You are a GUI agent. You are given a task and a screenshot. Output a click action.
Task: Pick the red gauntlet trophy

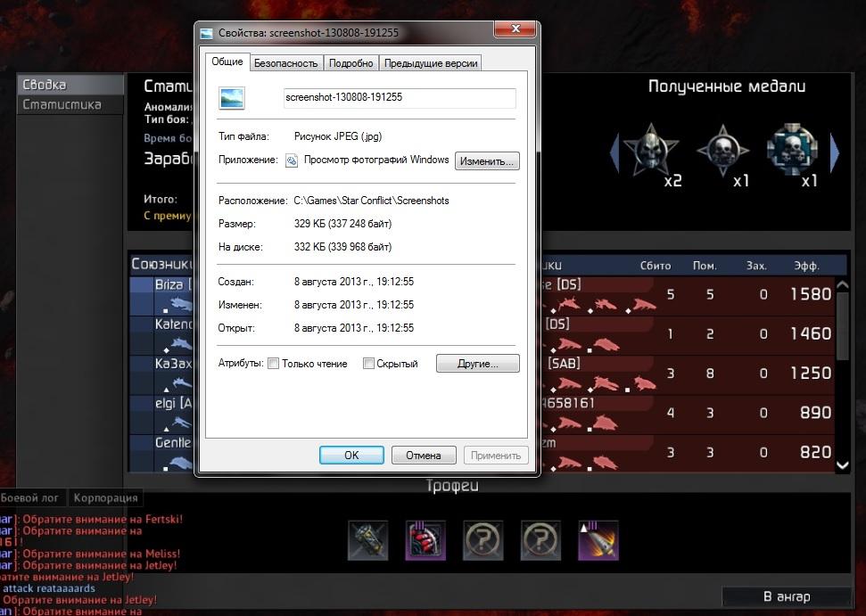pos(425,540)
